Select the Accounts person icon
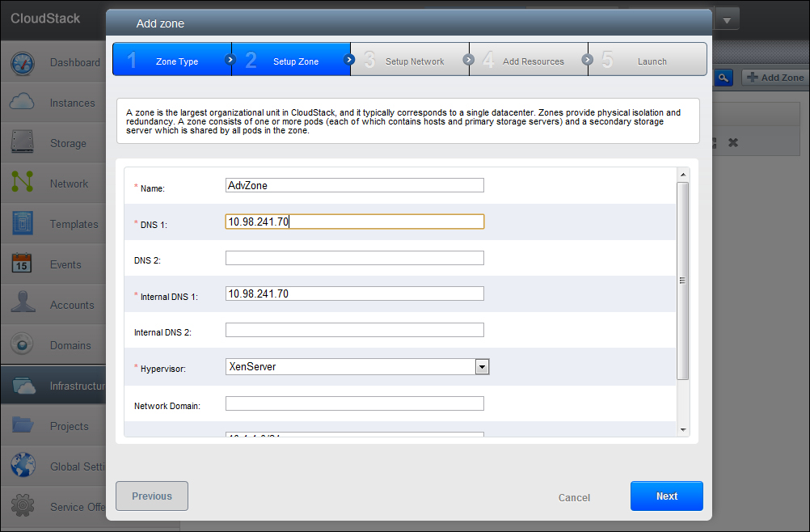Screen dimensions: 810x532 (x=23, y=305)
